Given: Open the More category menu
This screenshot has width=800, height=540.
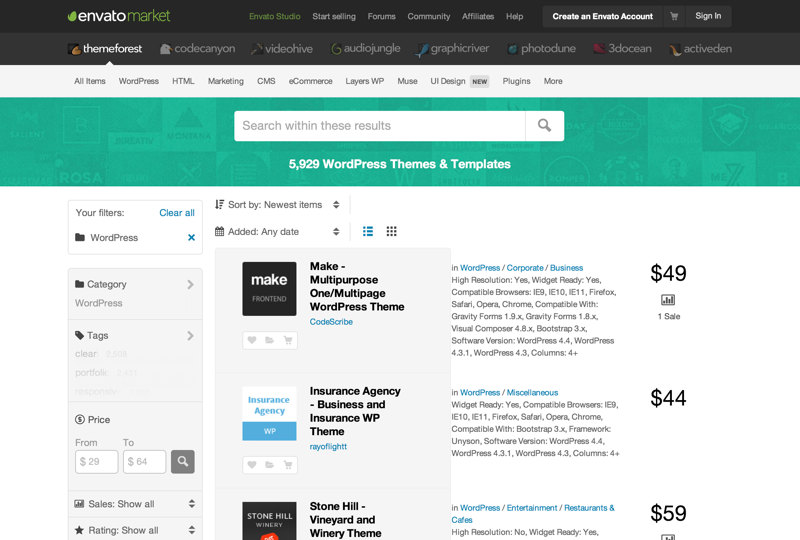Looking at the screenshot, I should (553, 81).
